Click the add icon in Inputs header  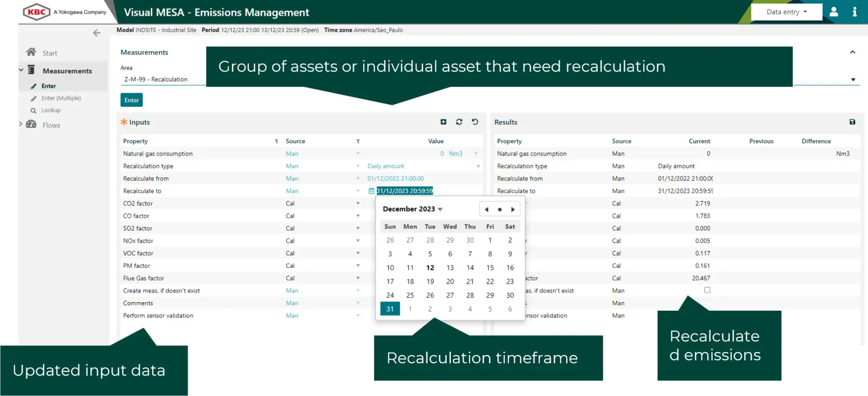click(x=443, y=122)
